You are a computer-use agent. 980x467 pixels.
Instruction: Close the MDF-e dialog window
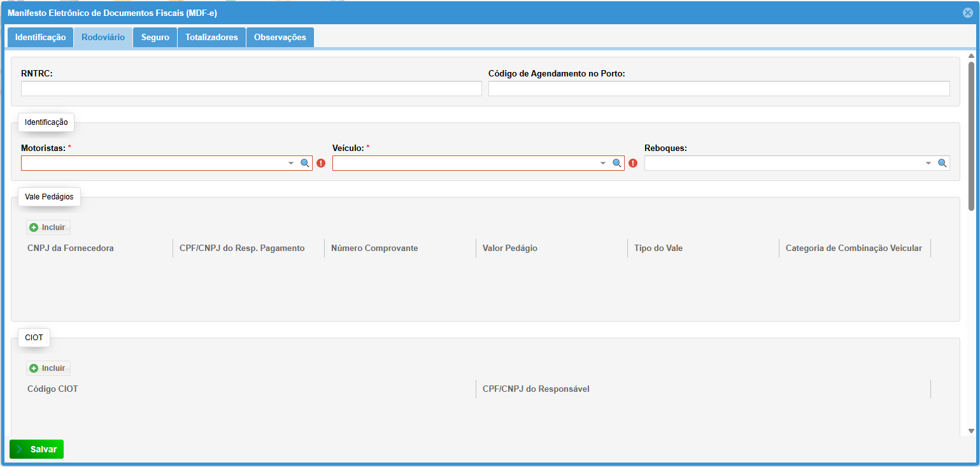pyautogui.click(x=968, y=13)
